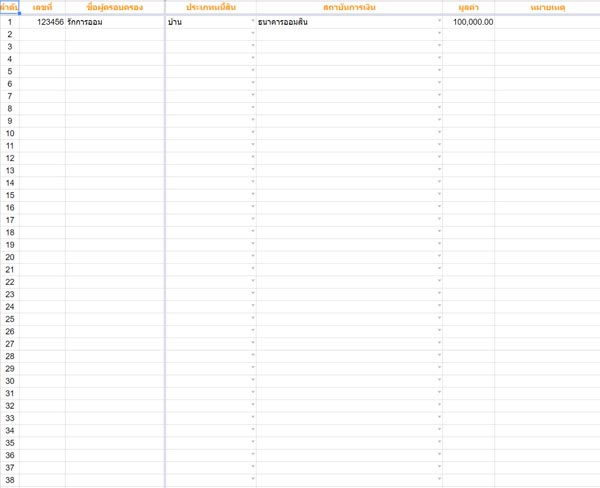
Task: Click the รักการออม name cell
Action: click(114, 22)
